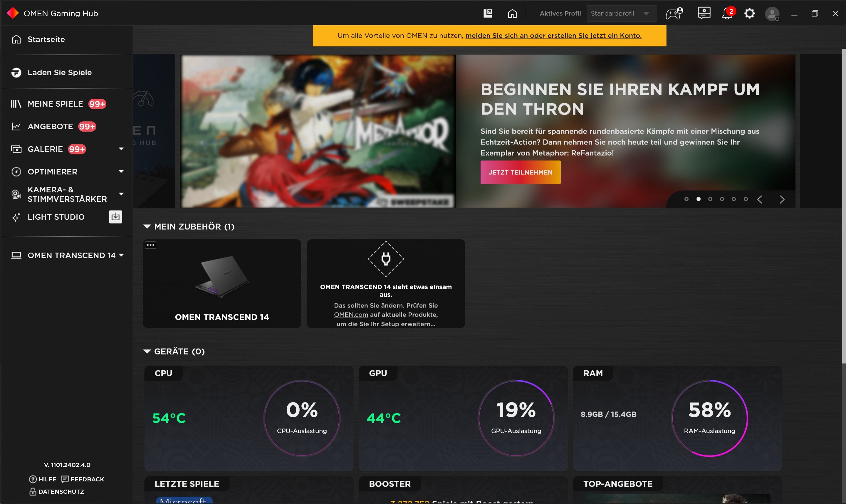Open the game controller icon in top bar
The image size is (846, 504).
[674, 14]
